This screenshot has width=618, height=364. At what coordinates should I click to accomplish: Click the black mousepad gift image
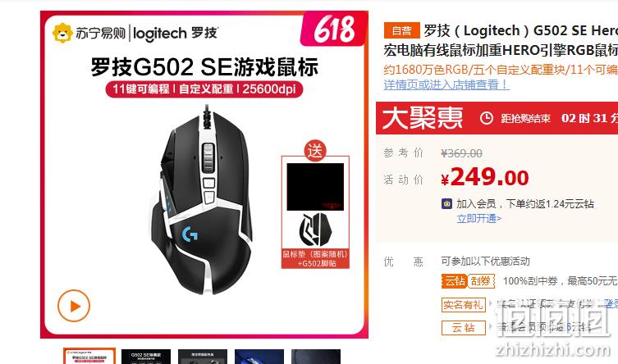(x=315, y=187)
